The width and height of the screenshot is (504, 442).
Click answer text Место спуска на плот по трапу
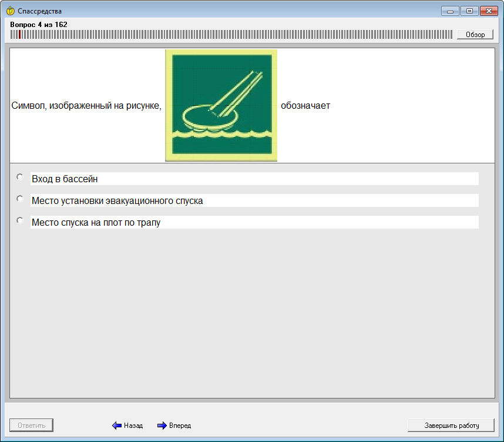pos(96,222)
